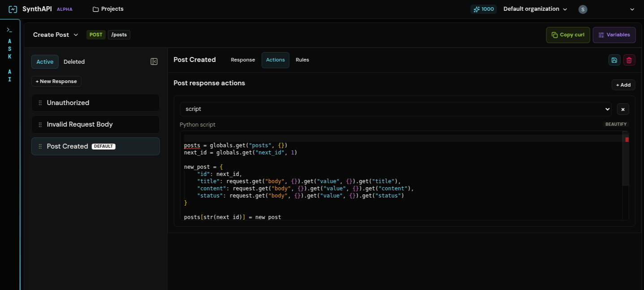
Task: Open the Actions tab
Action: pos(276,60)
